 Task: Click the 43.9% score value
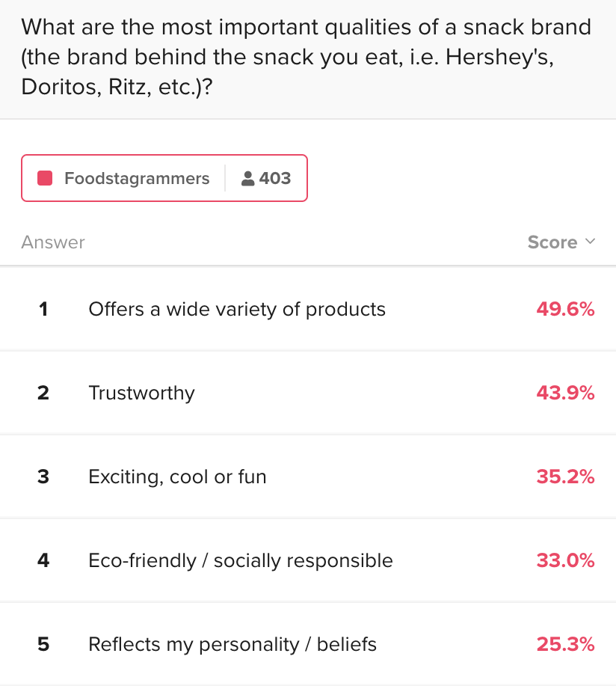coord(566,393)
